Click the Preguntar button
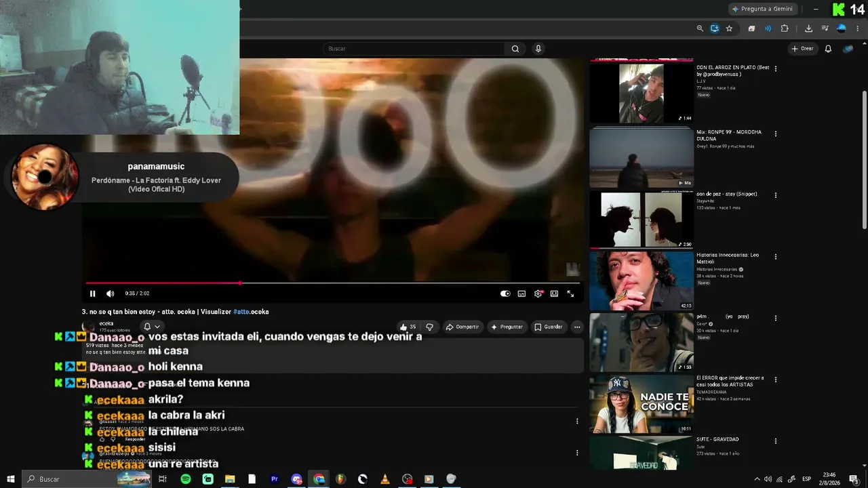The image size is (868, 488). (x=507, y=327)
